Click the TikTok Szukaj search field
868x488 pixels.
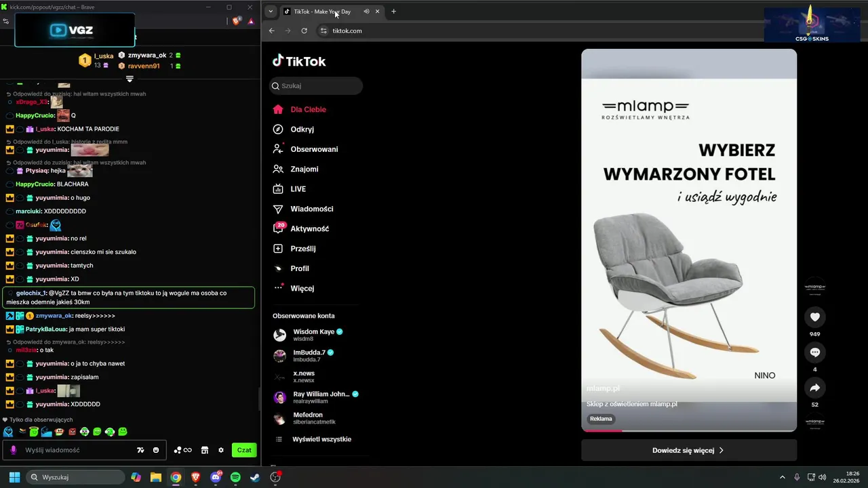point(315,86)
